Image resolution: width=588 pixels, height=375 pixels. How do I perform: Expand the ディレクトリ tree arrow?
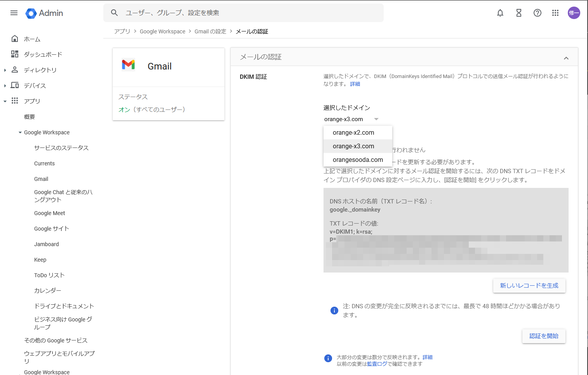coord(5,70)
